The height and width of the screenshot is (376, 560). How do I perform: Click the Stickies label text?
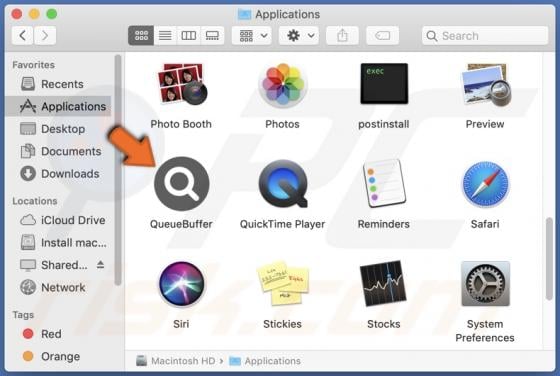point(282,324)
